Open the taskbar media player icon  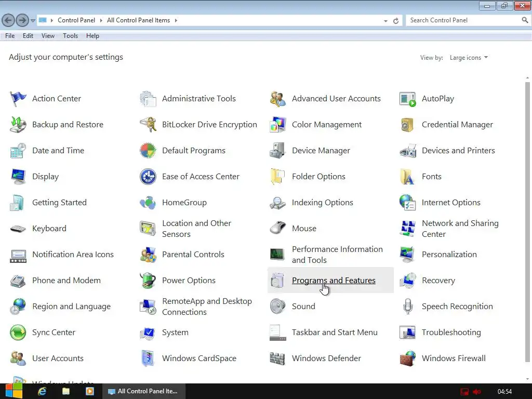point(89,392)
